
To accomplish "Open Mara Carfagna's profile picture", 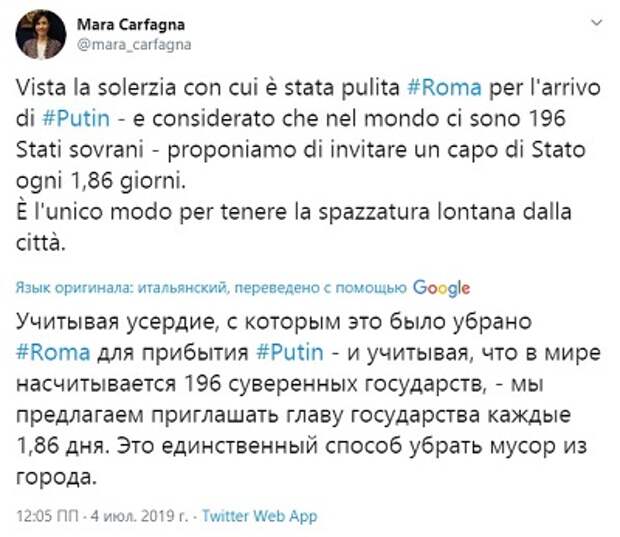I will pos(41,34).
